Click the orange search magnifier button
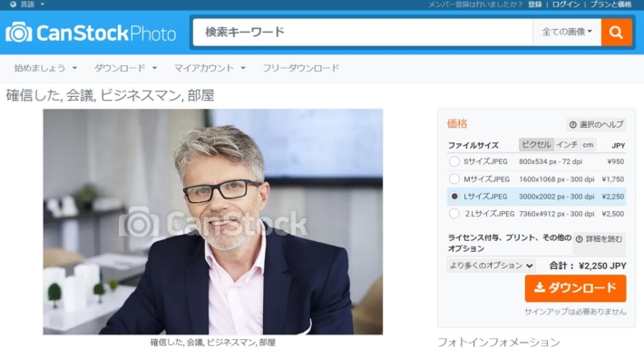Viewport: 644px width, 348px height. (616, 32)
